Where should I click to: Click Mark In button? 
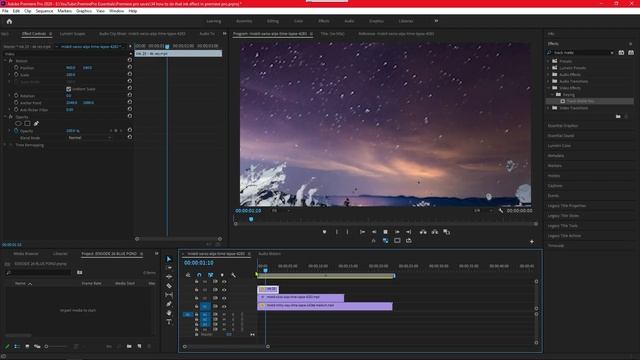337,232
